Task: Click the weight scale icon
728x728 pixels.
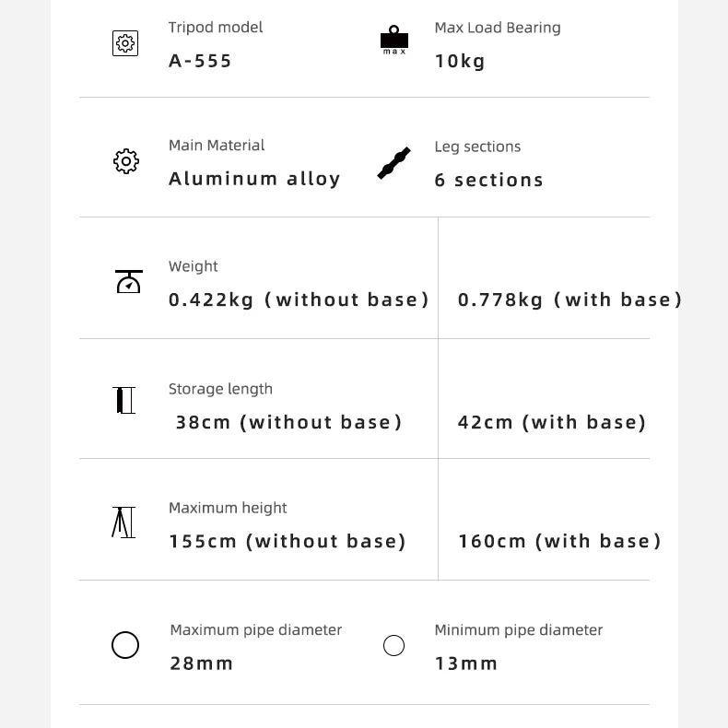Action: tap(128, 282)
